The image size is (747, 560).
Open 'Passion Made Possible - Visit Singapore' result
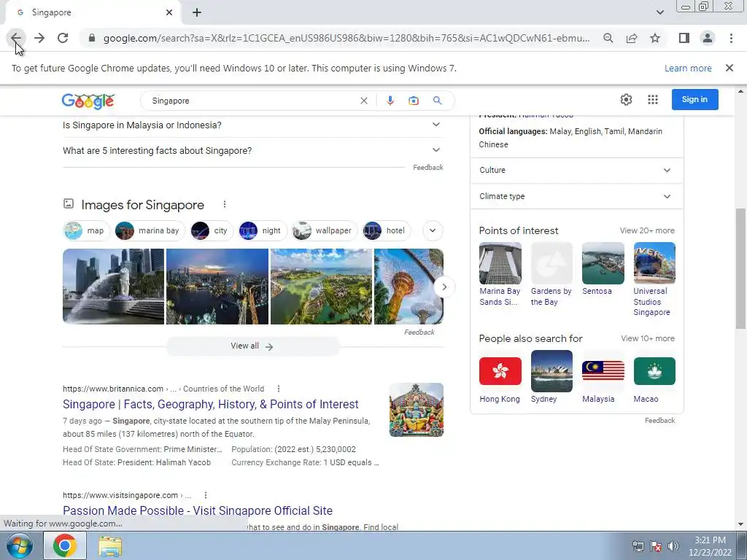198,510
